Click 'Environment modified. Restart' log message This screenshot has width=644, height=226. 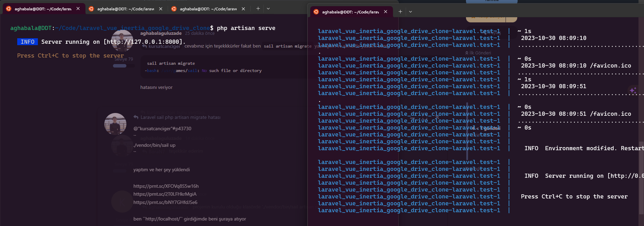click(x=594, y=148)
